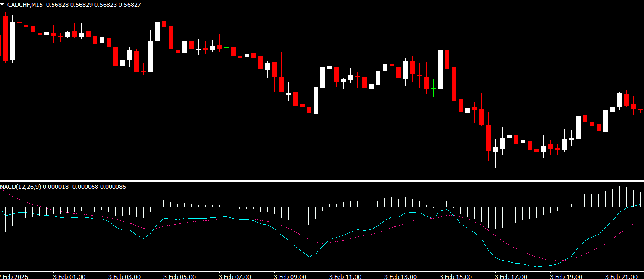Click the OHLC price values in chart header
Image resolution: width=644 pixels, height=279 pixels.
click(x=93, y=5)
